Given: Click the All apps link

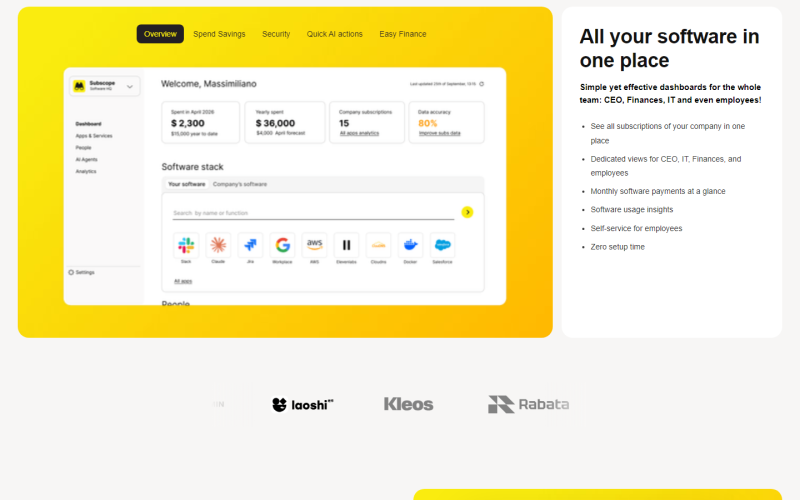Looking at the screenshot, I should point(183,281).
